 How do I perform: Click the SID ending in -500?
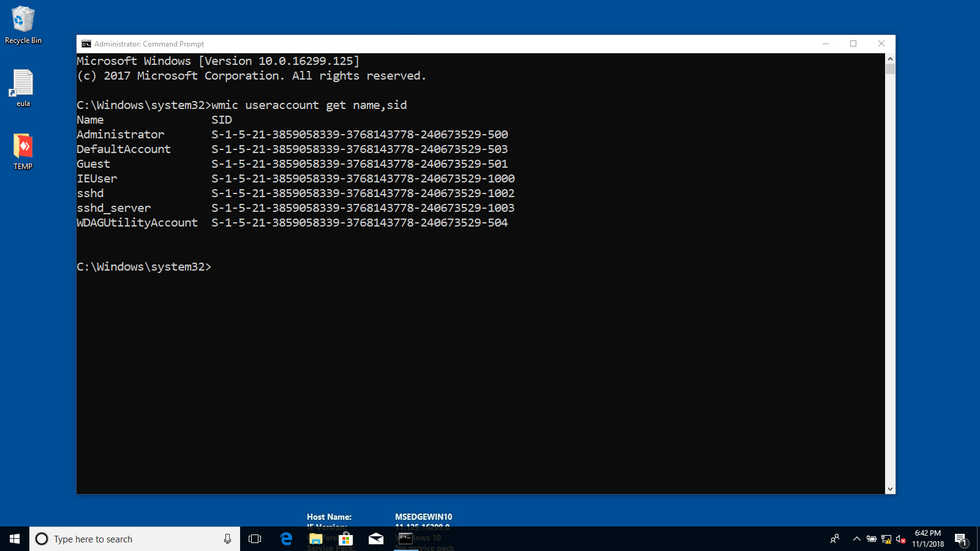(360, 134)
